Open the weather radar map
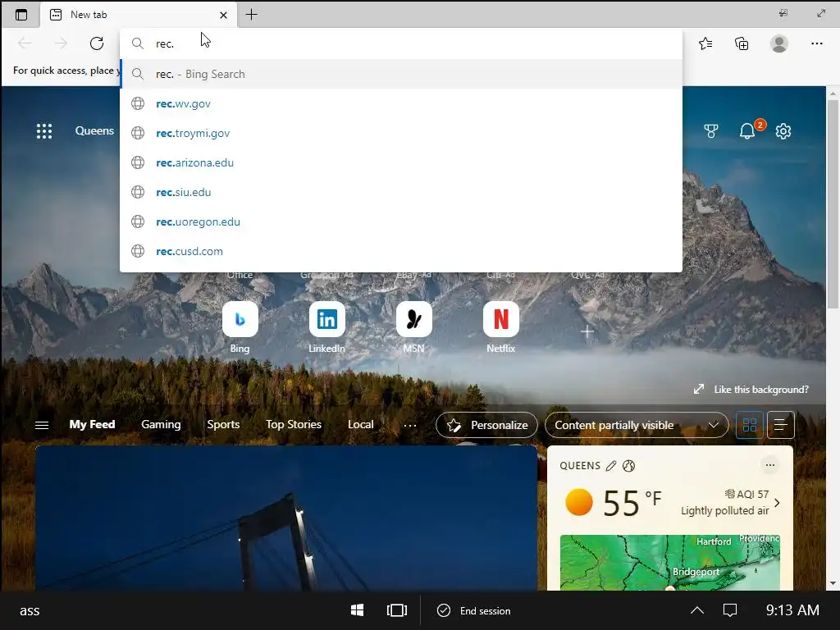This screenshot has width=840, height=630. (x=669, y=563)
